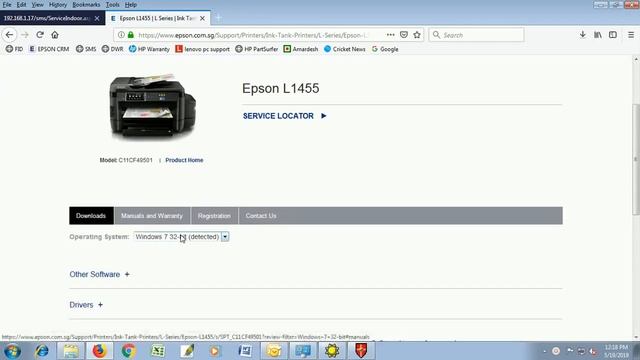This screenshot has height=360, width=640.
Task: Open the Amardesh bookmark
Action: click(301, 49)
